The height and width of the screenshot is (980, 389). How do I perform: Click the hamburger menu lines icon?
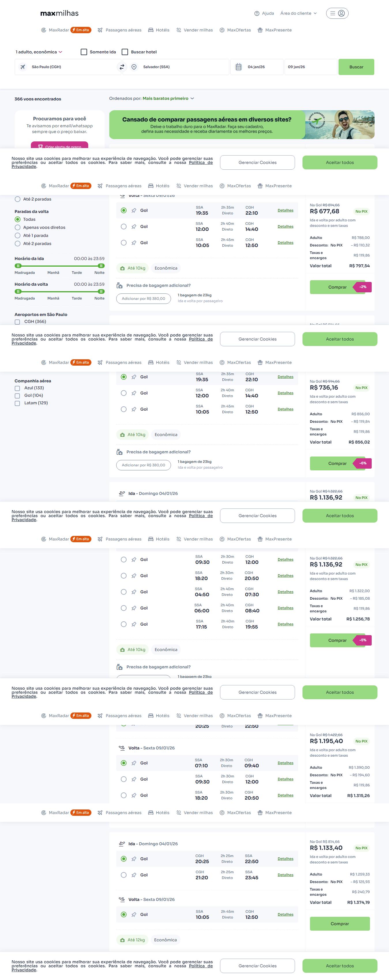[x=332, y=13]
